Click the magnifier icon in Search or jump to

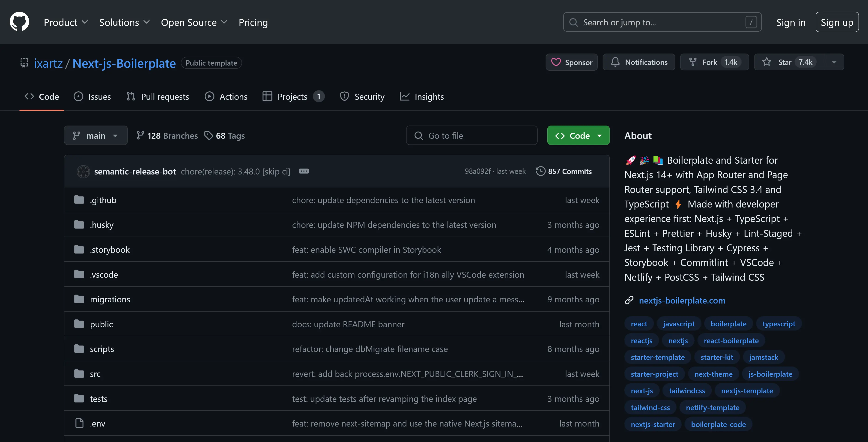click(573, 22)
